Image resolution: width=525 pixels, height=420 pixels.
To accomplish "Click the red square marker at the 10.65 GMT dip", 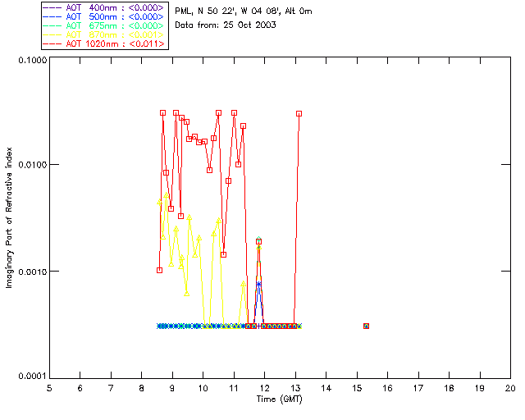I will (224, 255).
